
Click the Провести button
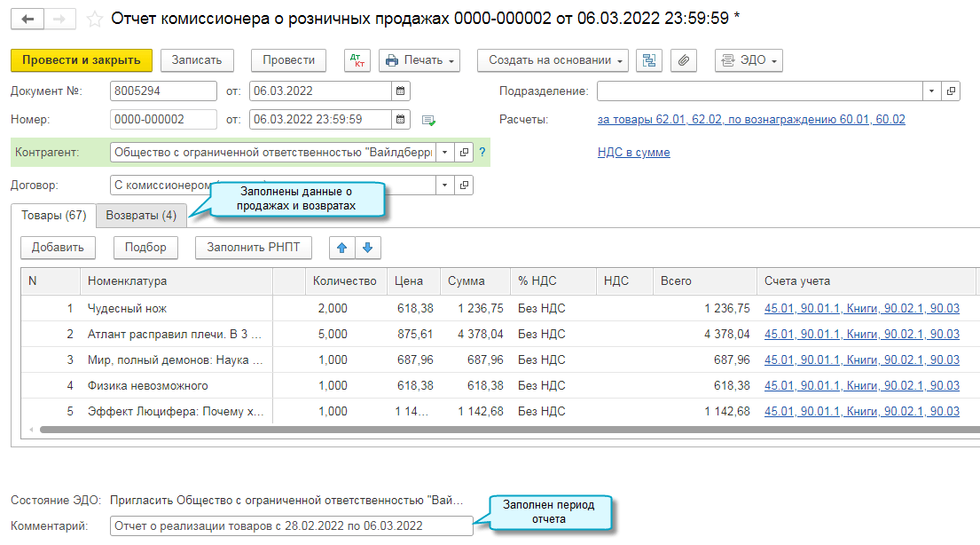[x=289, y=60]
